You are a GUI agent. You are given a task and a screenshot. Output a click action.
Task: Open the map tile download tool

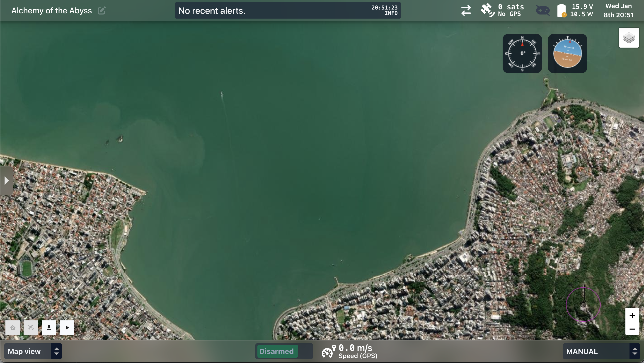pos(49,327)
